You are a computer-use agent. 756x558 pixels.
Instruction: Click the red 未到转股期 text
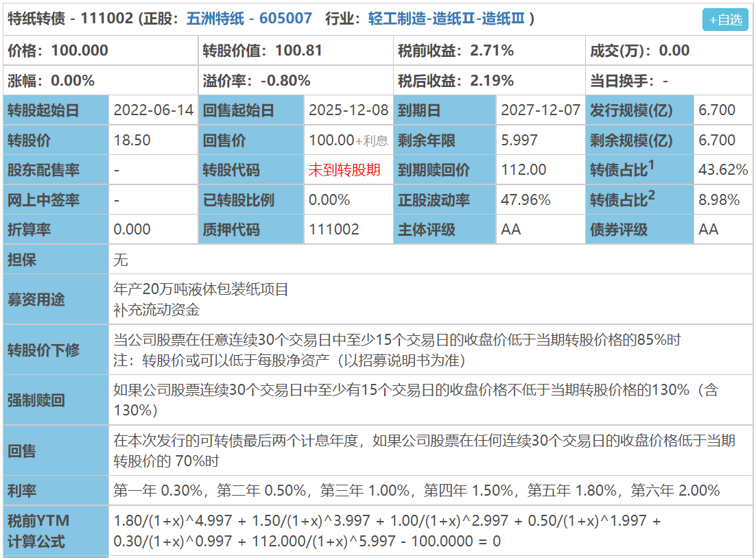click(345, 170)
